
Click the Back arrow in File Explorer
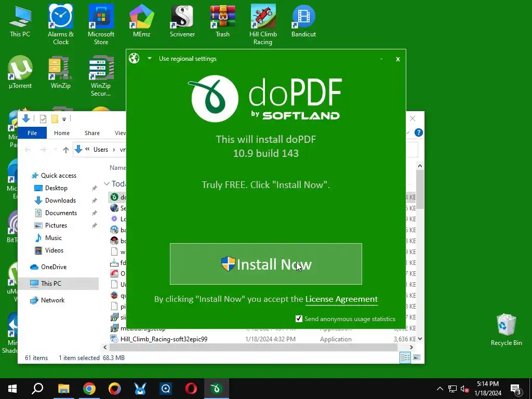[x=28, y=150]
